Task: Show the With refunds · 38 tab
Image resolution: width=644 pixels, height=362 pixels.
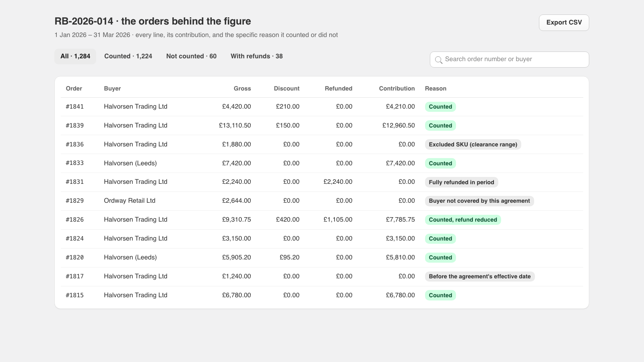Action: coord(256,56)
